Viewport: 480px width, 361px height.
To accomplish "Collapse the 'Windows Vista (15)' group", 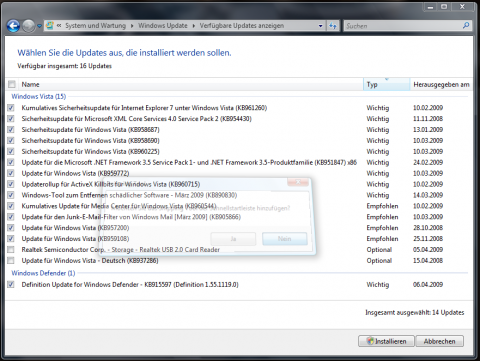I will coord(39,96).
